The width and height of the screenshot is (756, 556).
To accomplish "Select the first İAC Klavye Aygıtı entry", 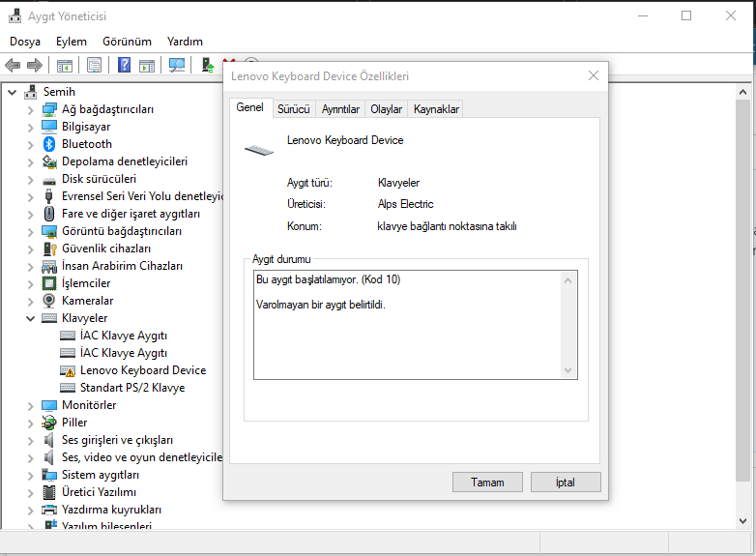I will click(124, 336).
